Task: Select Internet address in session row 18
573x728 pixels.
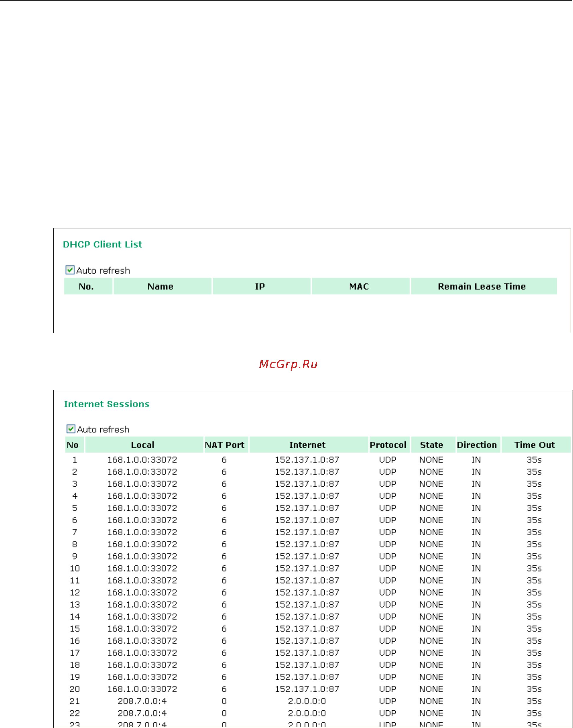Action: pyautogui.click(x=307, y=665)
